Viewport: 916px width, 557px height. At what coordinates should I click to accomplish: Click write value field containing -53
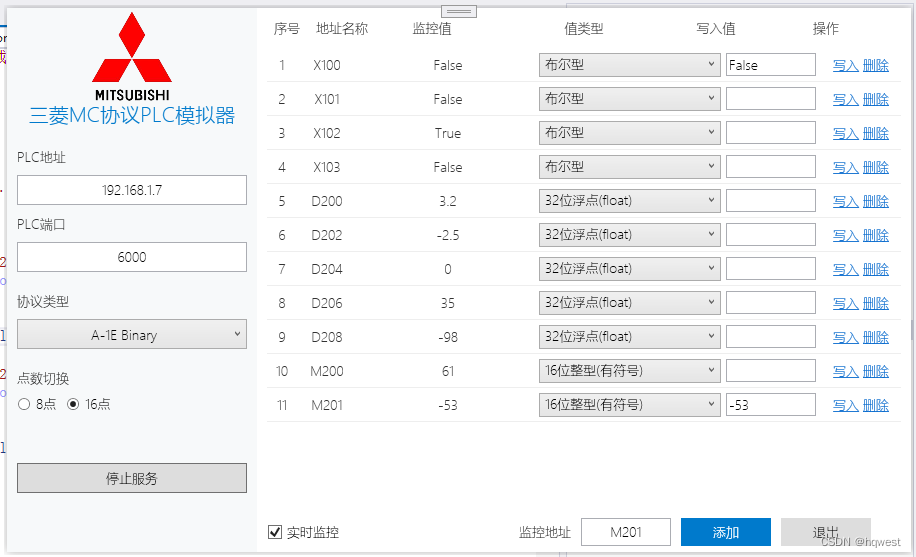click(771, 404)
